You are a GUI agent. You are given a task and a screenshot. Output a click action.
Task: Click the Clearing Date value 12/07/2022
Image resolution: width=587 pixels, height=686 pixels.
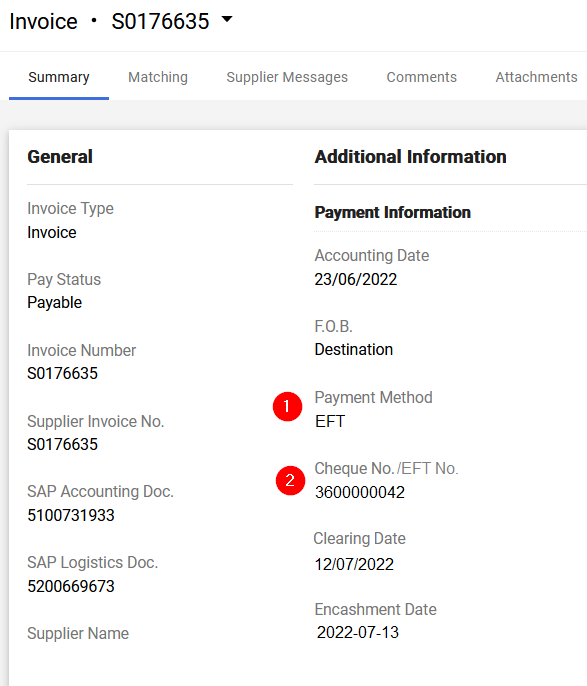point(354,564)
